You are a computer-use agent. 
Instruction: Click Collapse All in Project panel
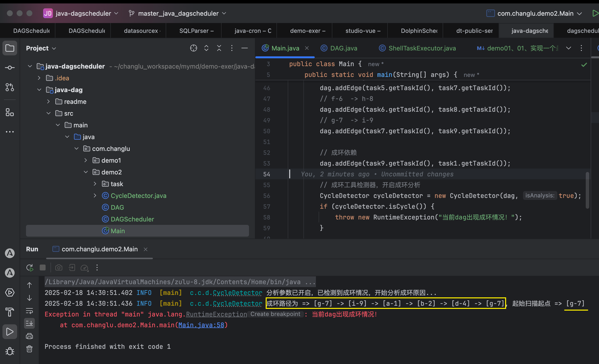[x=219, y=48]
